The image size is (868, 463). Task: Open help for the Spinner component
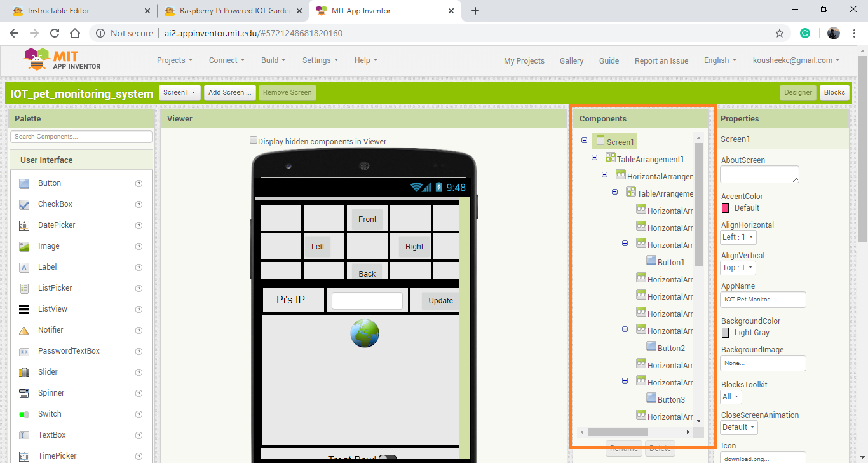click(x=139, y=393)
